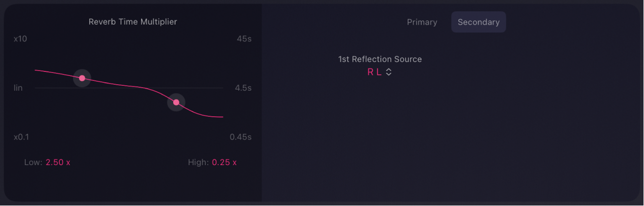Click the 1st Reflection Source label

(380, 59)
